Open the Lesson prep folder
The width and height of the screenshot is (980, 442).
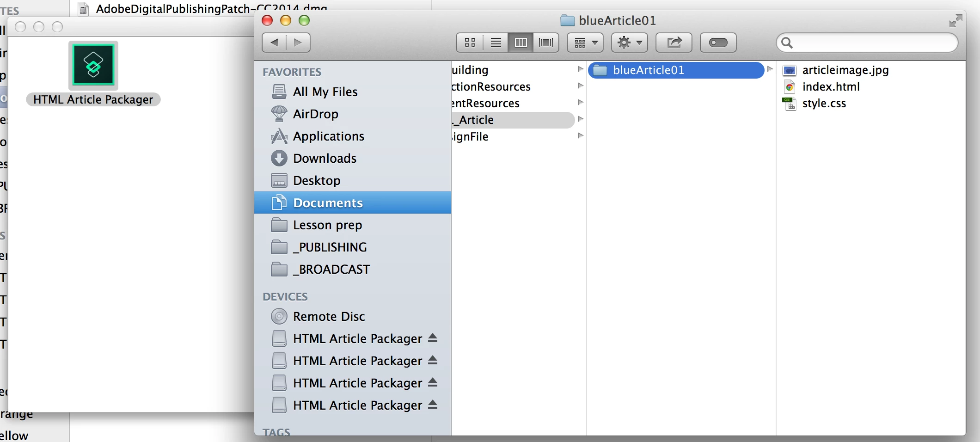(x=353, y=225)
